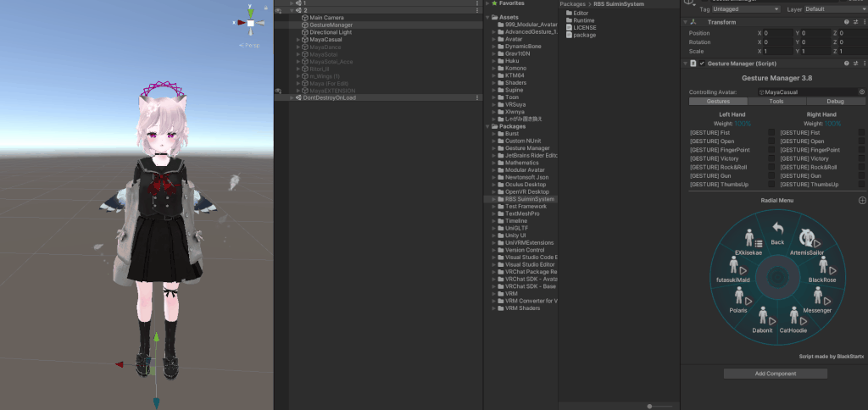Toggle scene 2 visibility eye icon
The width and height of the screenshot is (868, 410).
pos(278,10)
